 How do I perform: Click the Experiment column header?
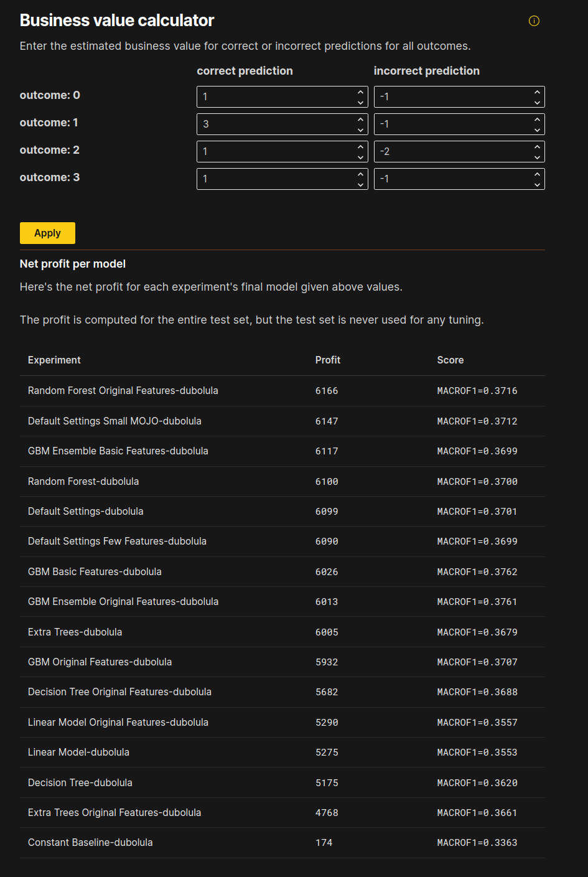54,360
